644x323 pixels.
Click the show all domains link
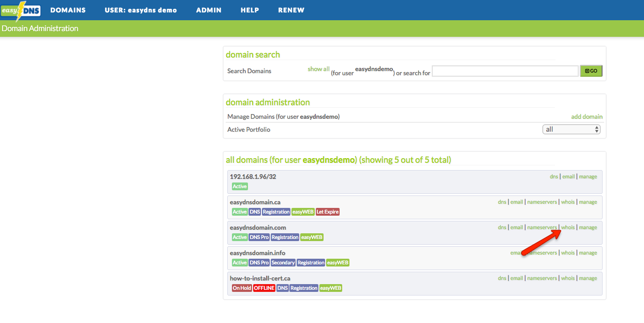pos(318,69)
